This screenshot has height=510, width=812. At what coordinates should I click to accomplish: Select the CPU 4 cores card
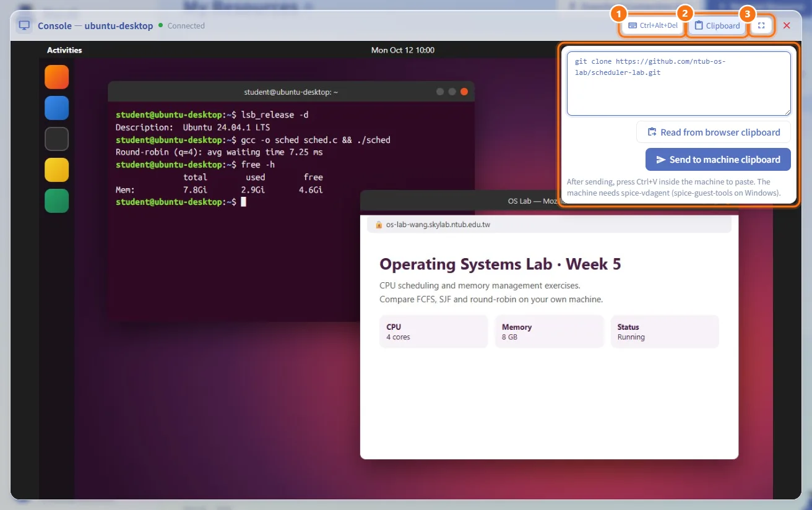click(x=433, y=332)
